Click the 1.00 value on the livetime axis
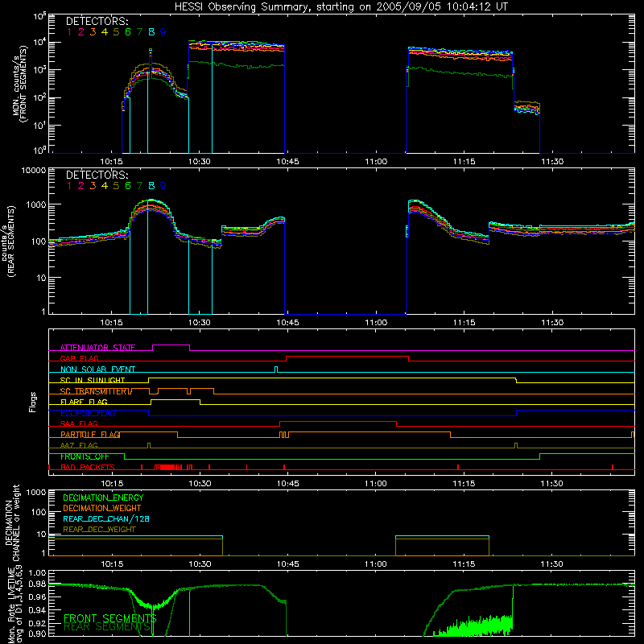 pos(37,572)
